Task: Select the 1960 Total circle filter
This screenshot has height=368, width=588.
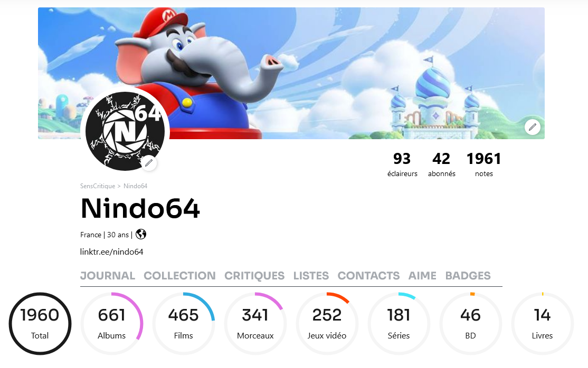Action: pyautogui.click(x=40, y=323)
